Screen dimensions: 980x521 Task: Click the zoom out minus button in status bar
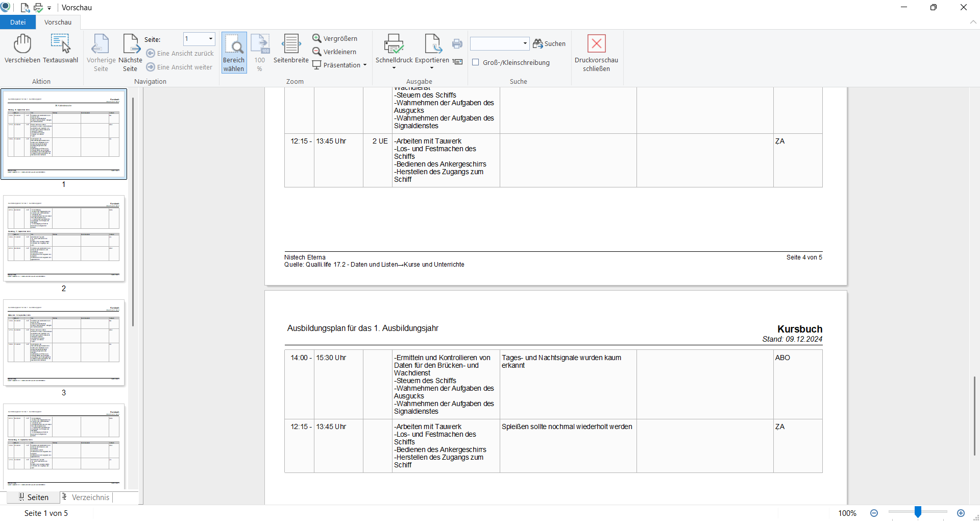(874, 513)
